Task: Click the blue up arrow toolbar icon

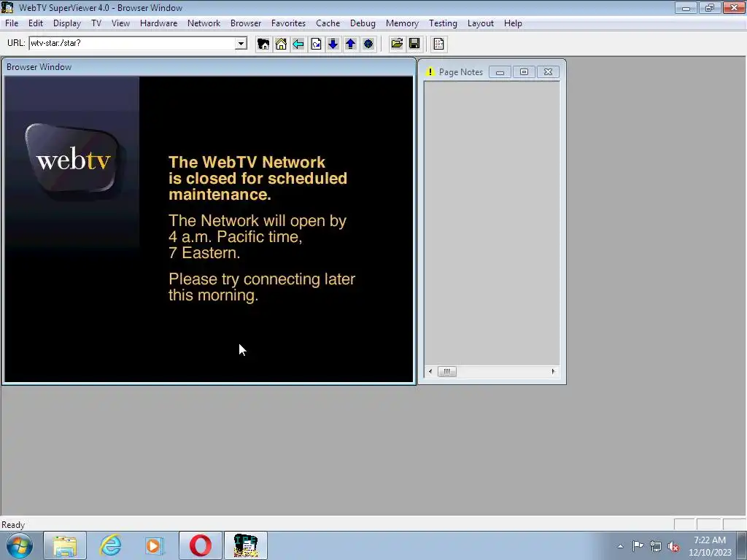Action: [351, 44]
